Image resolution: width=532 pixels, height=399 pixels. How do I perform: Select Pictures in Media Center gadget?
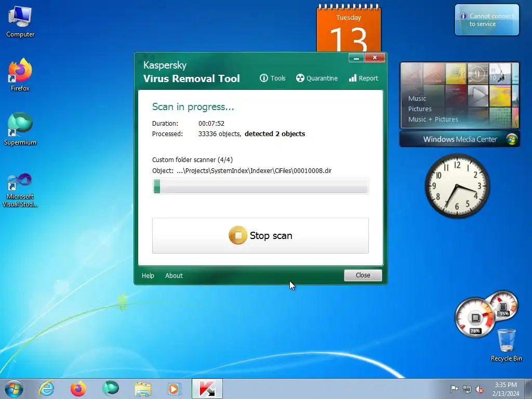[420, 109]
